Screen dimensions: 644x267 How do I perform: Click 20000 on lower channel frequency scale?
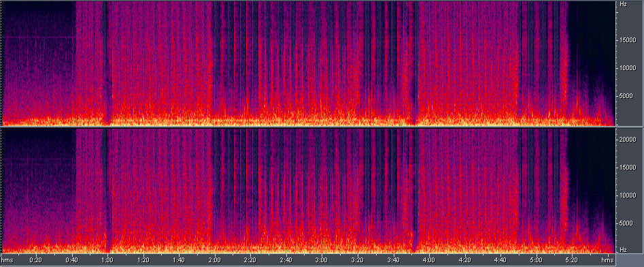628,140
